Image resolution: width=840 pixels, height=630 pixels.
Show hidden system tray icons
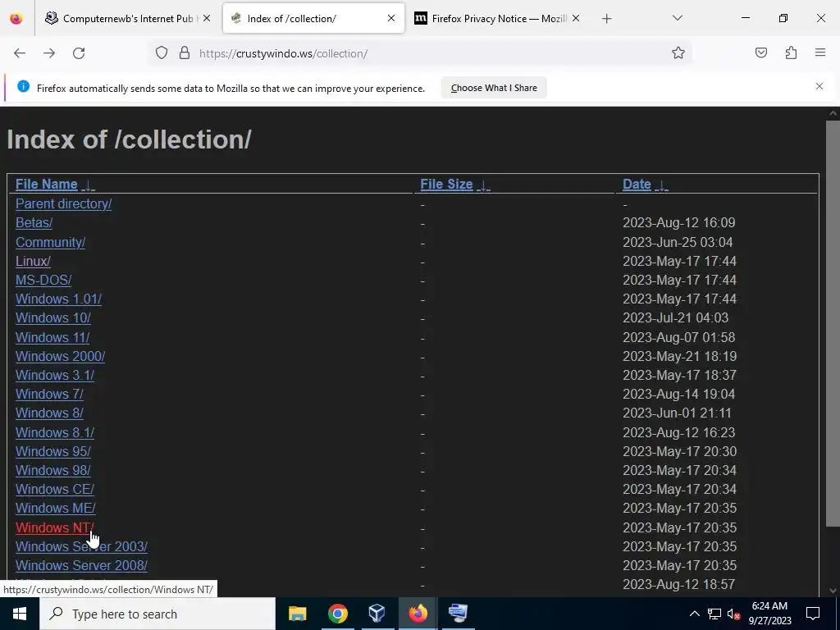pyautogui.click(x=694, y=614)
